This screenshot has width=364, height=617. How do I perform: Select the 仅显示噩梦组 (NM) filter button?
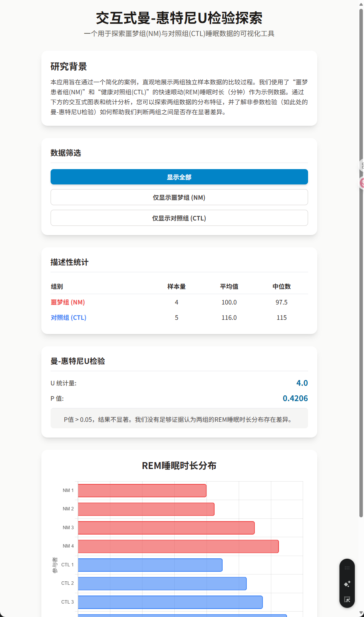coord(179,197)
